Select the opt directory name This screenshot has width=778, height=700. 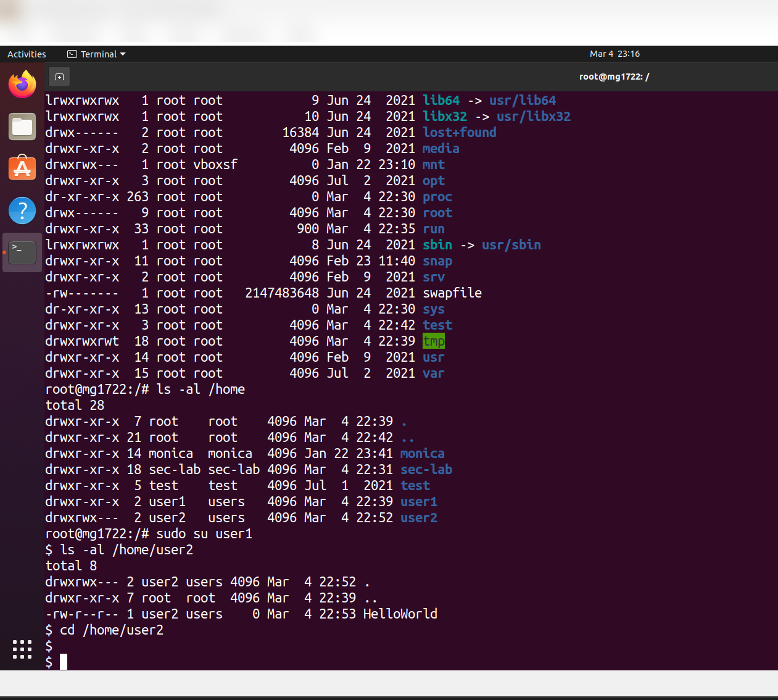pyautogui.click(x=434, y=180)
